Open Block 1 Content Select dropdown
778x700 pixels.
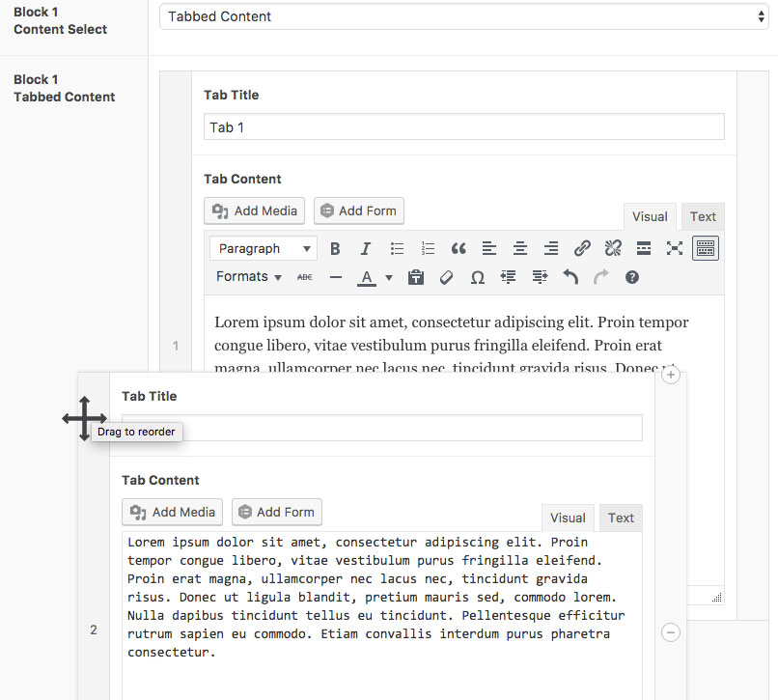[x=464, y=16]
